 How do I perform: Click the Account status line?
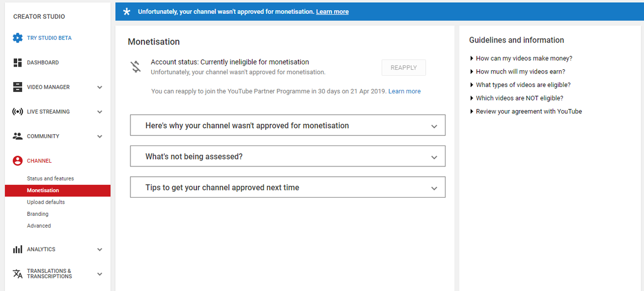coord(230,62)
